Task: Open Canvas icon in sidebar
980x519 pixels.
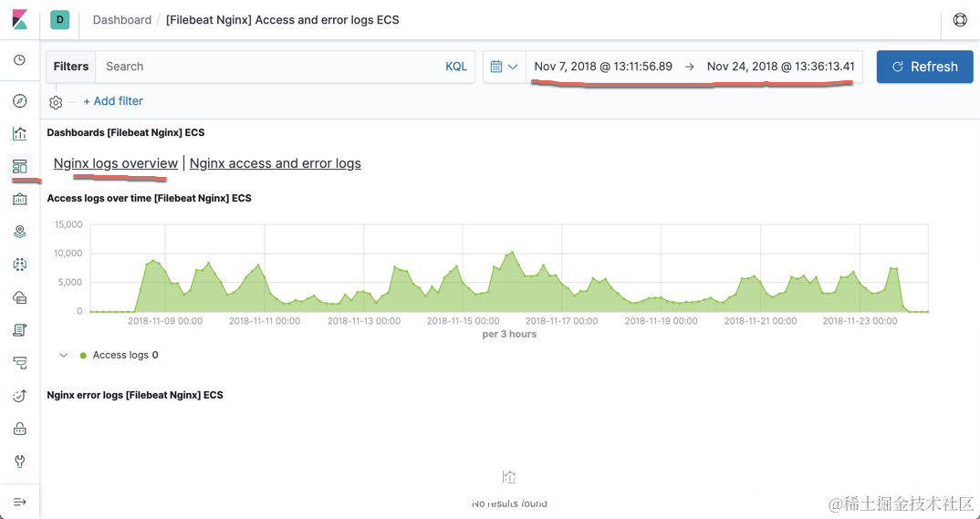Action: click(20, 199)
